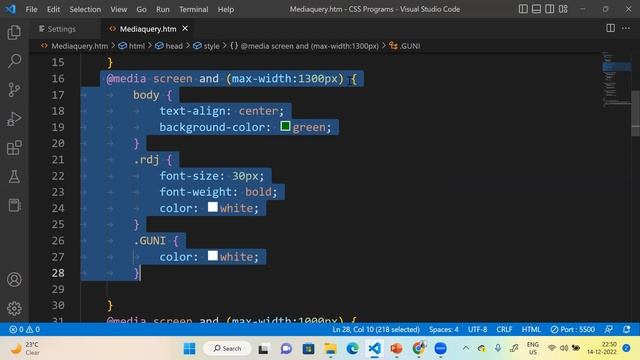Toggle the primary side bar layout icon

click(523, 9)
